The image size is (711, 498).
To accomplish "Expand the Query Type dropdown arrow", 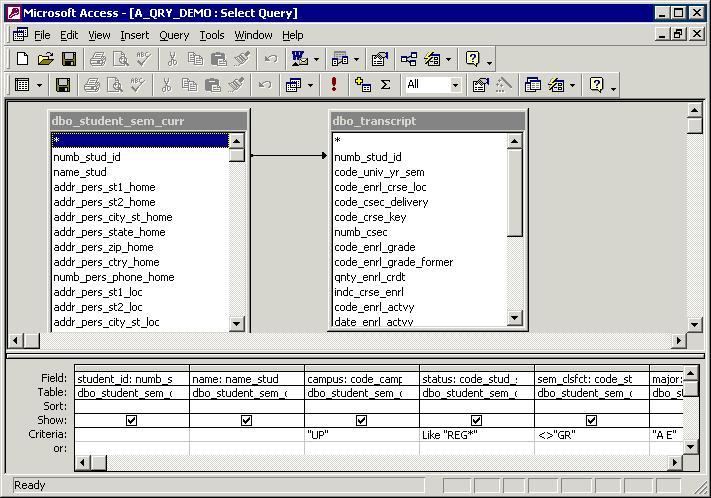I will click(x=310, y=85).
